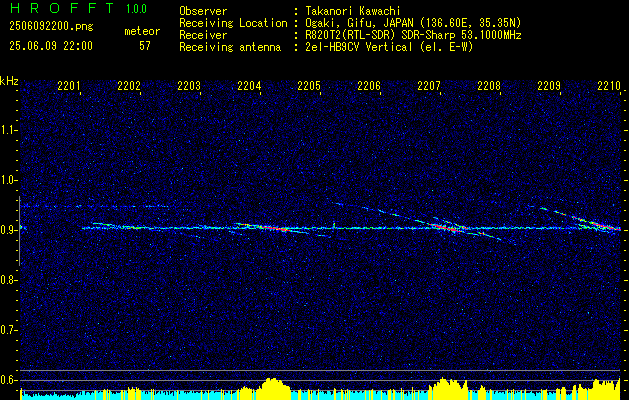Click the 2208 time marker
The width and height of the screenshot is (629, 400).
pyautogui.click(x=489, y=86)
